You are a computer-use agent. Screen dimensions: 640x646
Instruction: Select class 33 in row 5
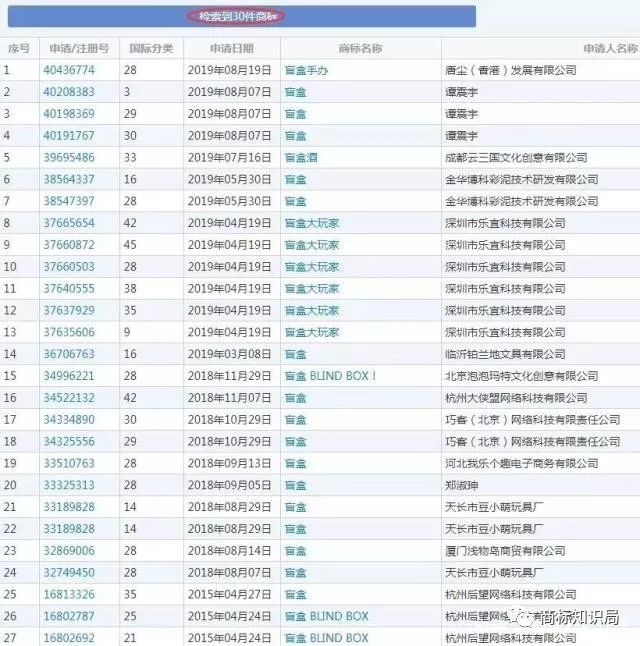tap(130, 157)
